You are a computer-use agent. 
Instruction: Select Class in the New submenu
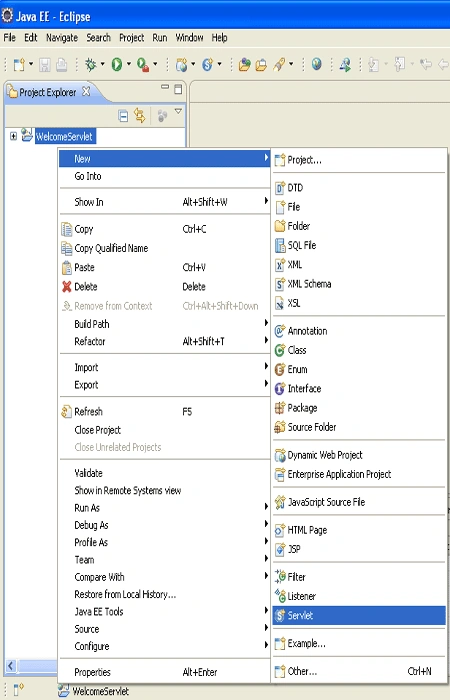pos(358,350)
